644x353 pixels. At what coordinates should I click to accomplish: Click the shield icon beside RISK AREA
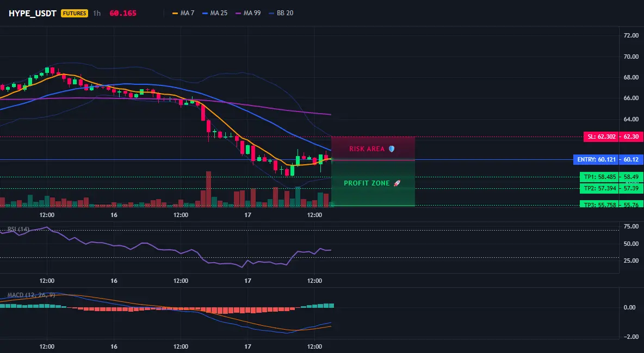392,149
